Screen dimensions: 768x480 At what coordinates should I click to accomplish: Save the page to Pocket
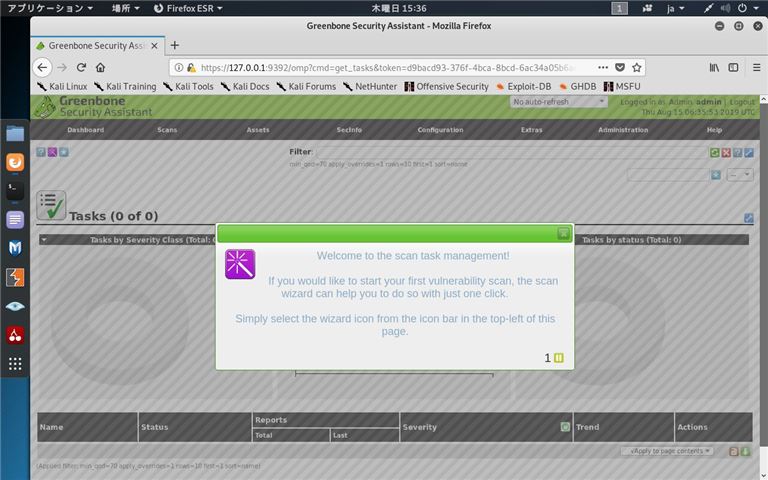620,68
